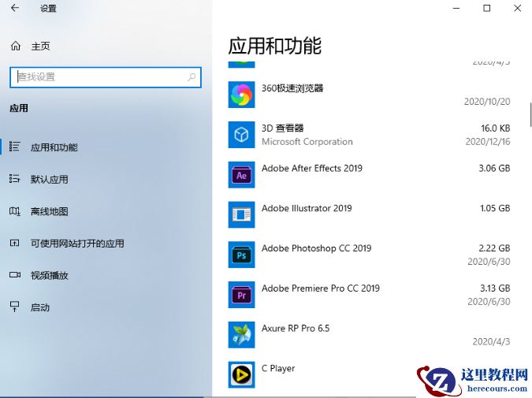Click the Photoshop Ps icon
Screen dimensions: 532x398
pyautogui.click(x=241, y=255)
